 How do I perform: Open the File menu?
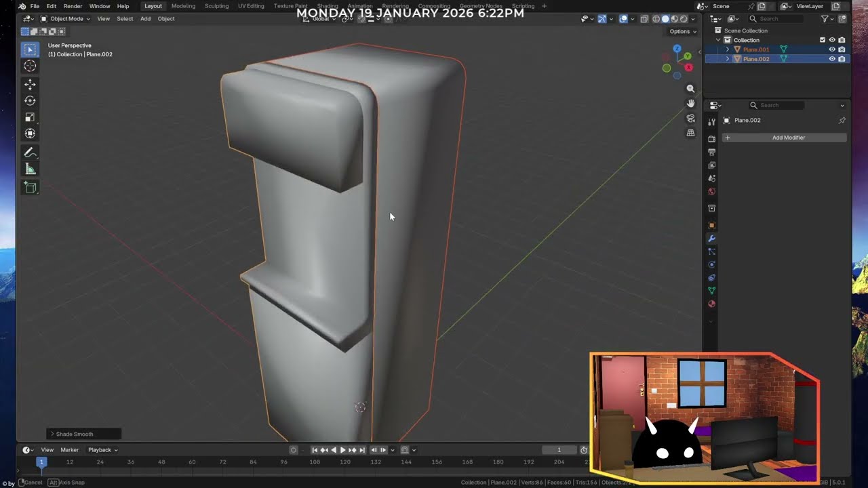click(x=35, y=6)
